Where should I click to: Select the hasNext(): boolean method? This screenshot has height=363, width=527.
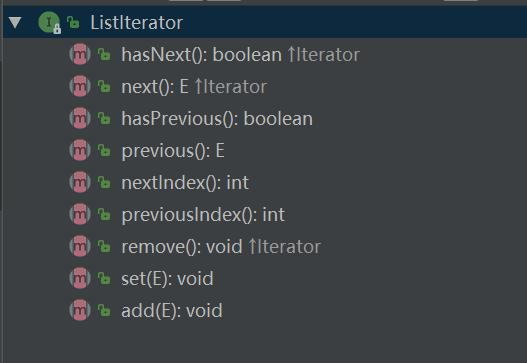click(201, 54)
